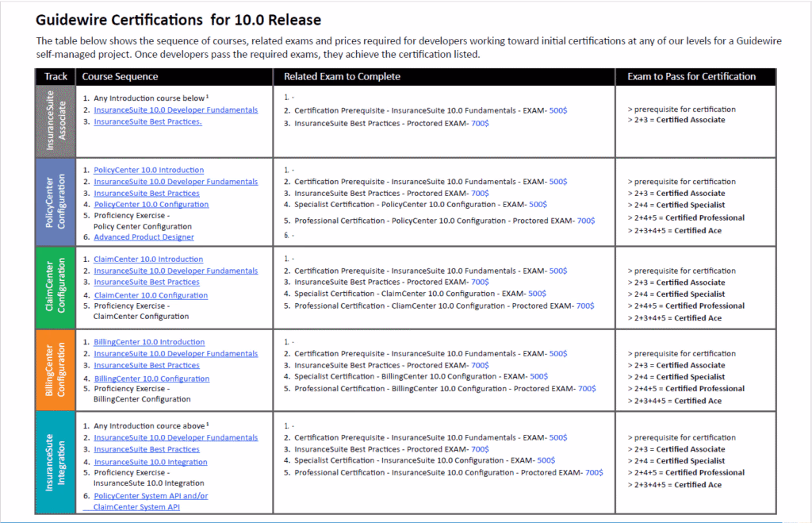Click '2+4 = Certified Specialist' in BillingCenter row

pos(676,377)
